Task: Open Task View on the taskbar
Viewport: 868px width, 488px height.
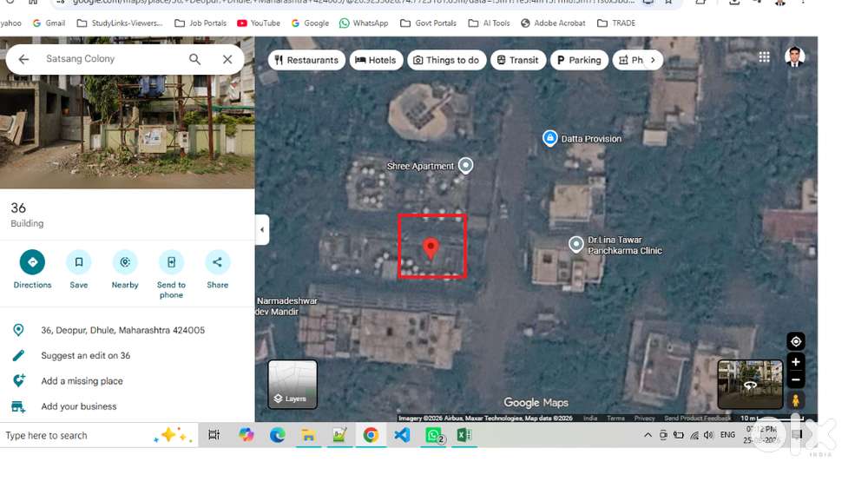Action: pyautogui.click(x=214, y=435)
